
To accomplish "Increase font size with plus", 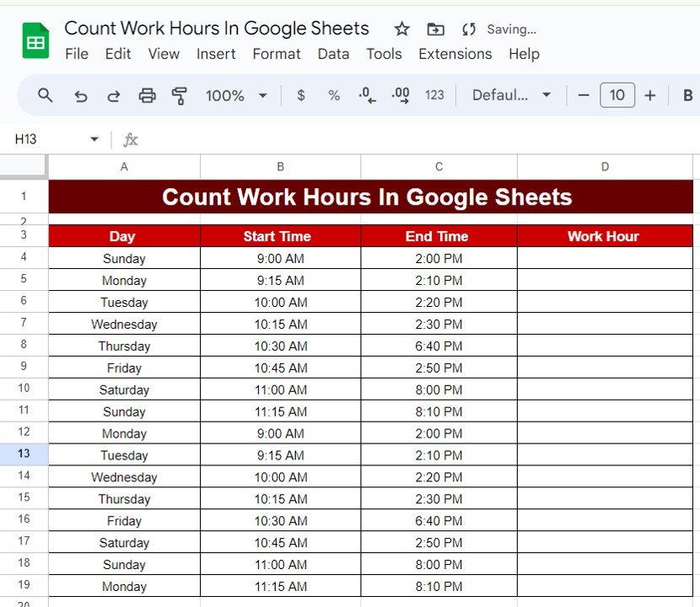I will (650, 95).
